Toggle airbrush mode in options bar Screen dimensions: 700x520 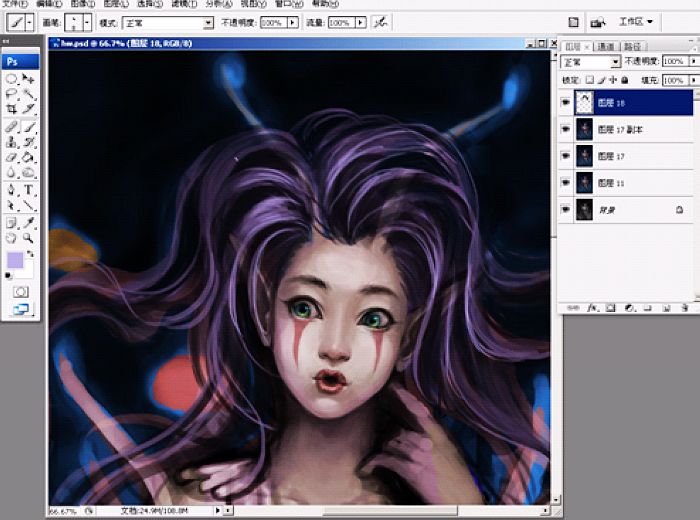[380, 22]
